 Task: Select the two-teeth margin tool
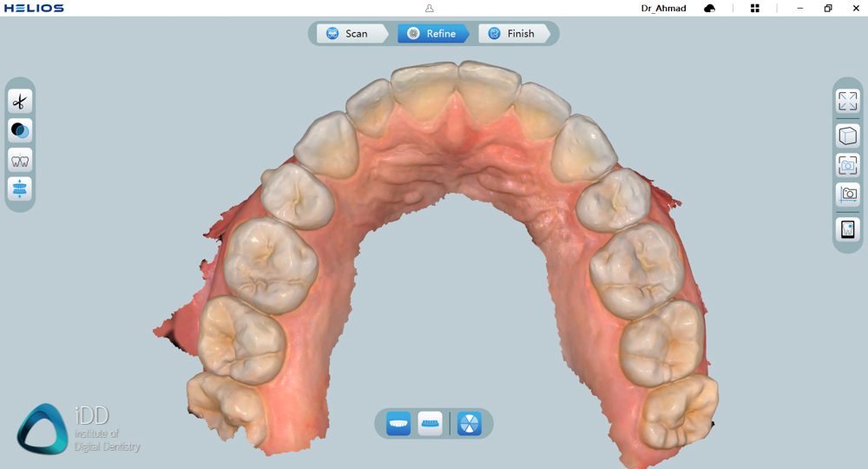coord(20,160)
